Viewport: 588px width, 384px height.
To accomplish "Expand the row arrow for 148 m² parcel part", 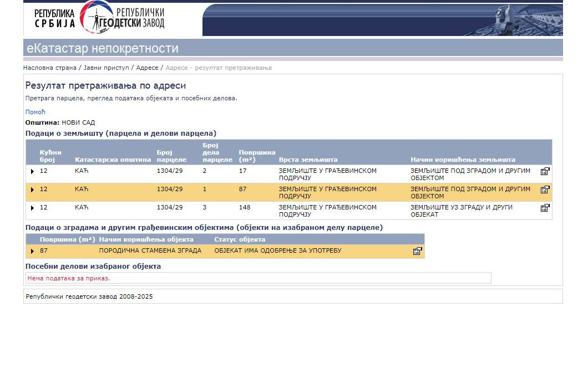I will pos(32,208).
